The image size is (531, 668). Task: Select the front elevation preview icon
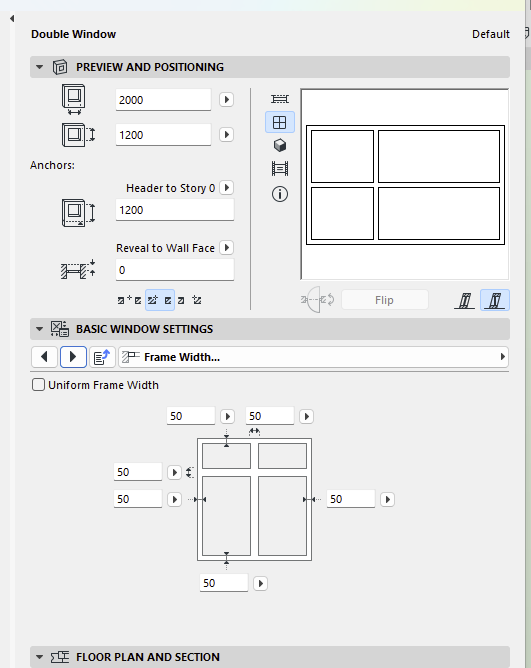click(x=280, y=123)
